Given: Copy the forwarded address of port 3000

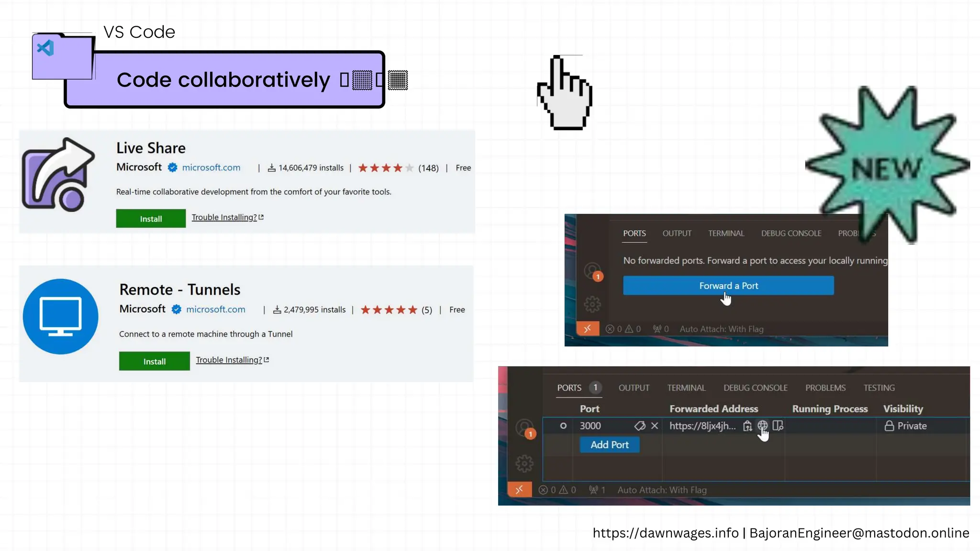Looking at the screenshot, I should coord(747,426).
